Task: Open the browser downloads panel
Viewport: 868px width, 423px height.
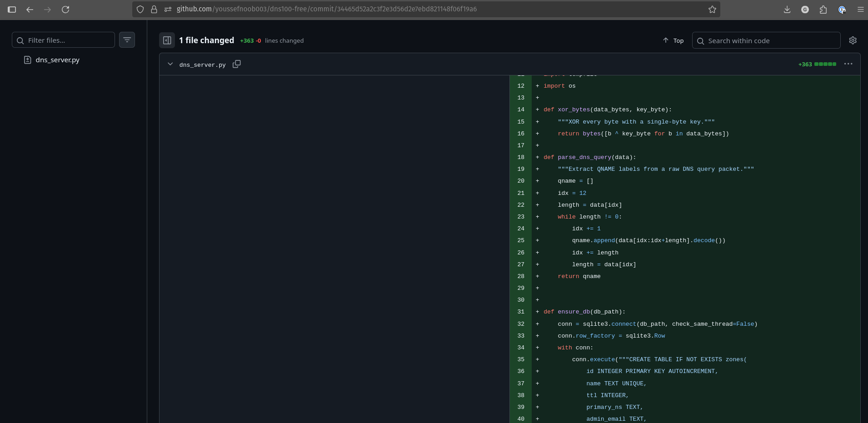Action: pyautogui.click(x=787, y=10)
